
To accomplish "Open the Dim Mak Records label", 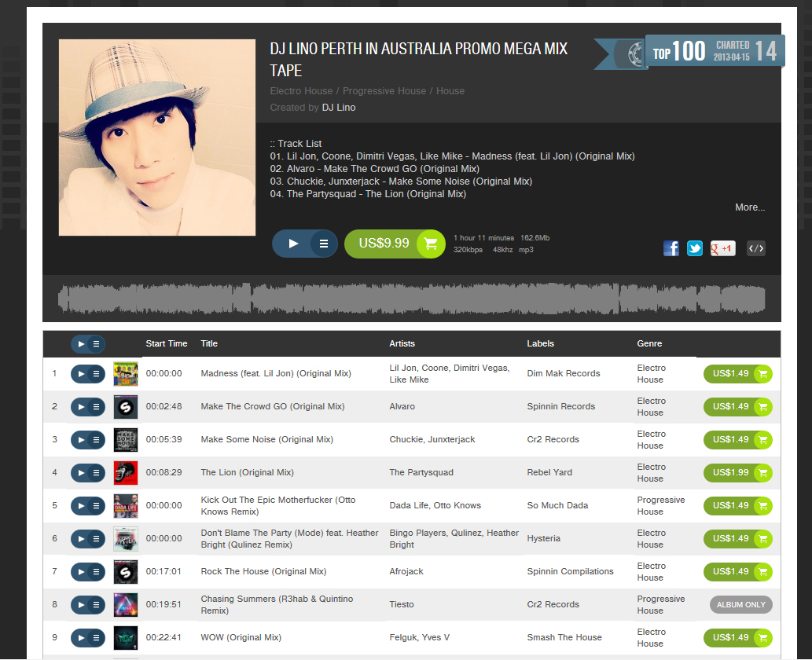I will (x=564, y=374).
